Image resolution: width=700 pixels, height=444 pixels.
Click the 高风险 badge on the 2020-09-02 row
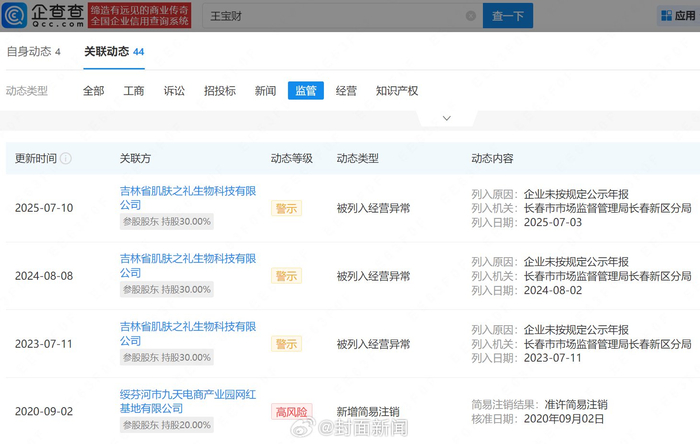pyautogui.click(x=292, y=412)
